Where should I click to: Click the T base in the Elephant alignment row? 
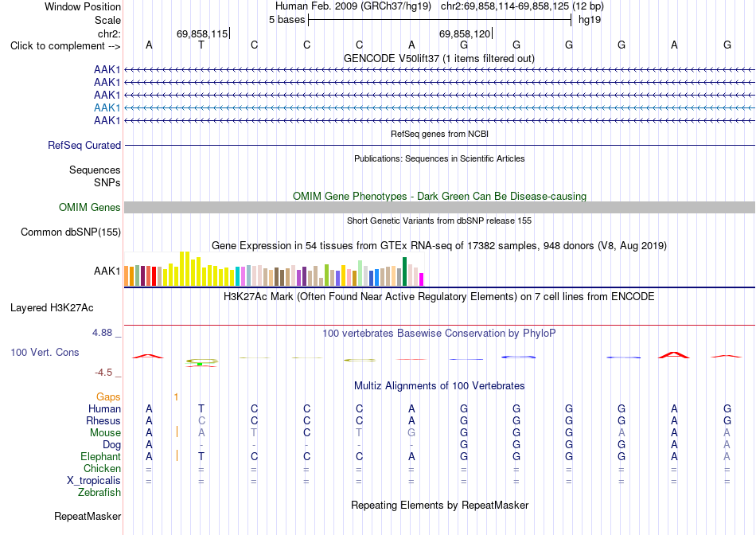(x=201, y=456)
